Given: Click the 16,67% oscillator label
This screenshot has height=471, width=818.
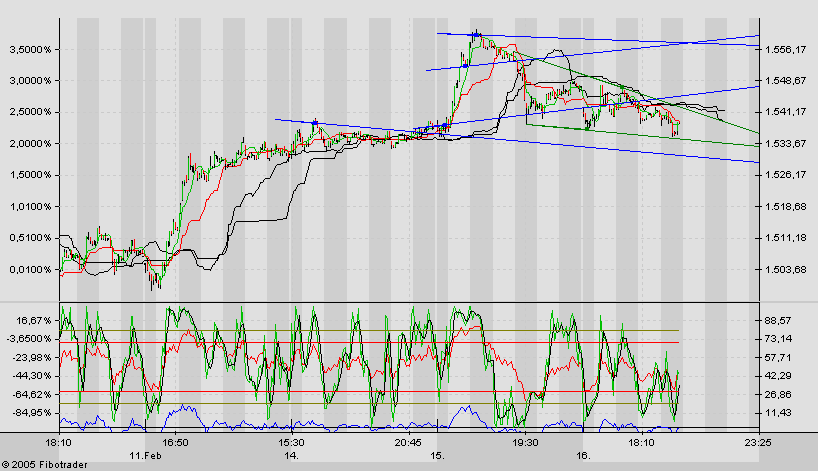Looking at the screenshot, I should pyautogui.click(x=36, y=320).
